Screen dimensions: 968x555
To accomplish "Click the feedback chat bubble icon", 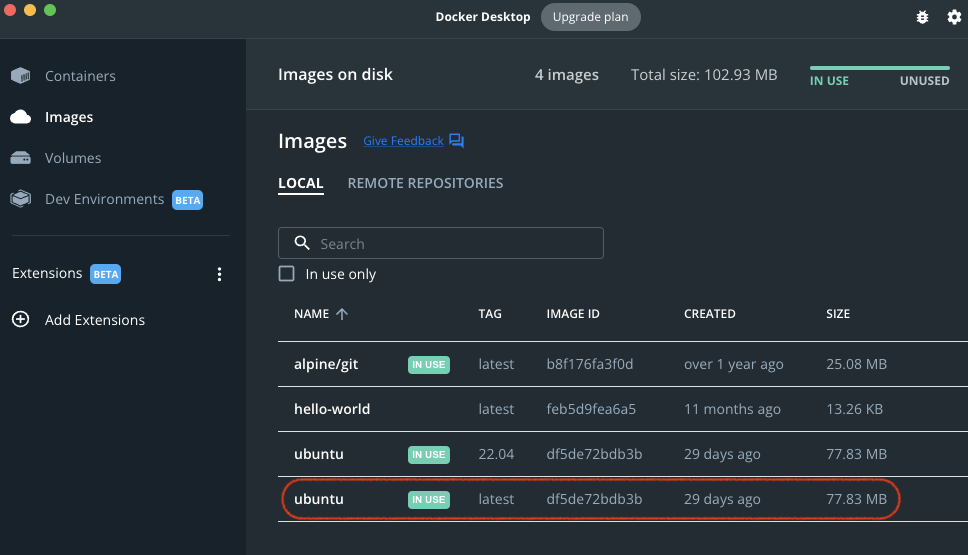I will pos(456,141).
